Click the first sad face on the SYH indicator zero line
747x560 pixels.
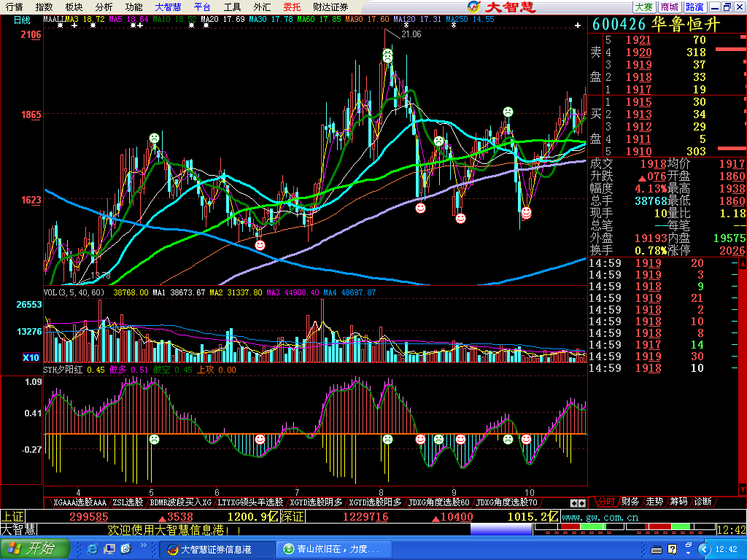(154, 439)
